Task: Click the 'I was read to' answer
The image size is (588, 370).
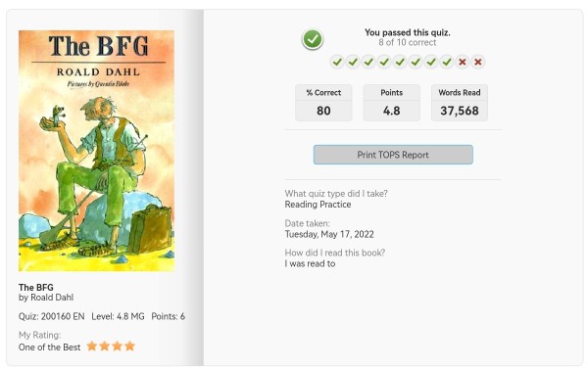Action: [310, 263]
